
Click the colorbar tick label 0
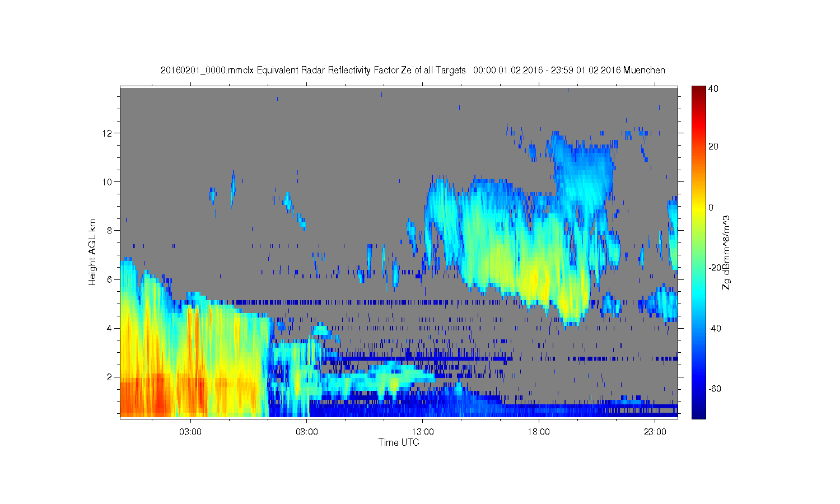(711, 207)
